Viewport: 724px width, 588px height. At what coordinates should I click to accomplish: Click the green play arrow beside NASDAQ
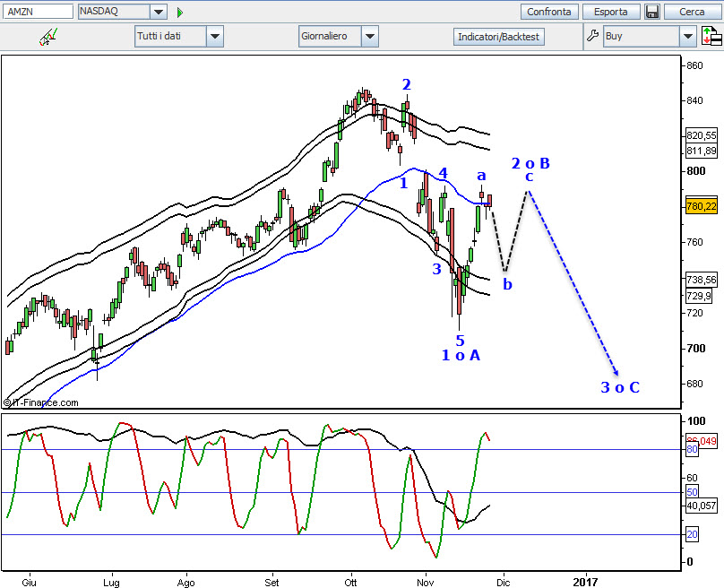[179, 13]
